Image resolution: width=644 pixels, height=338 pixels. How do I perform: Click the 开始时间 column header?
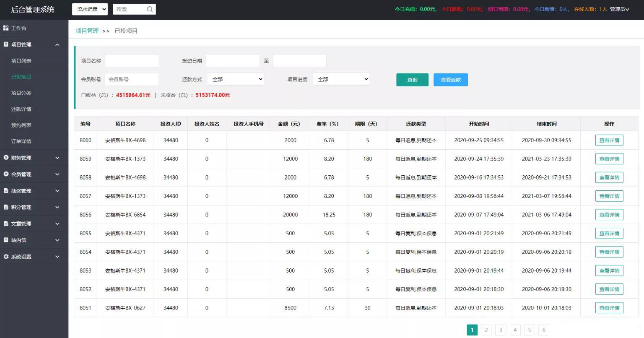[479, 124]
